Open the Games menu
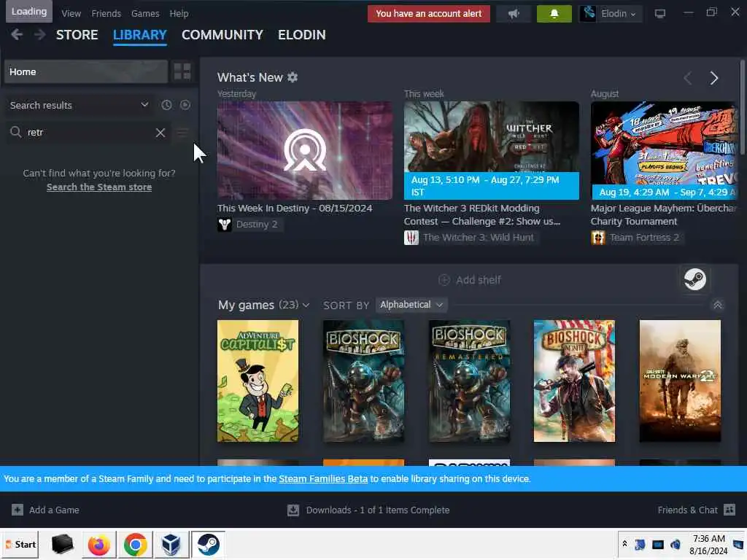Viewport: 747px width, 560px height. tap(145, 13)
